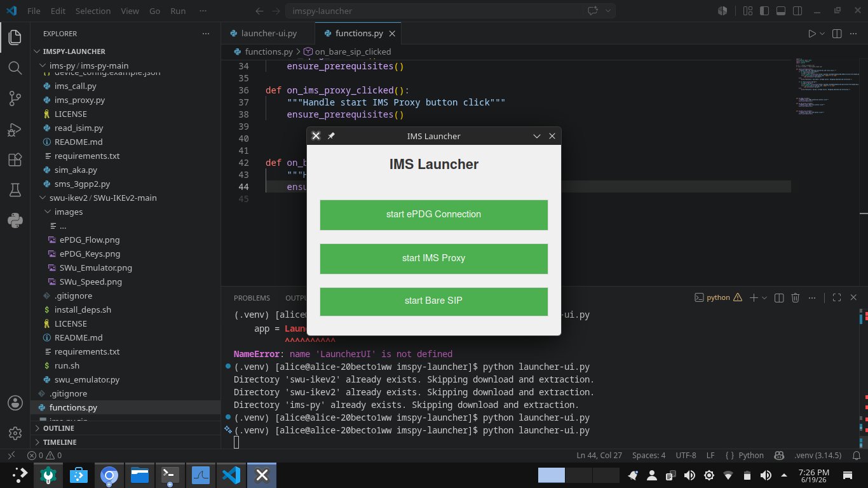868x488 pixels.
Task: Switch to the first virtual desktop in pager
Action: pyautogui.click(x=551, y=475)
